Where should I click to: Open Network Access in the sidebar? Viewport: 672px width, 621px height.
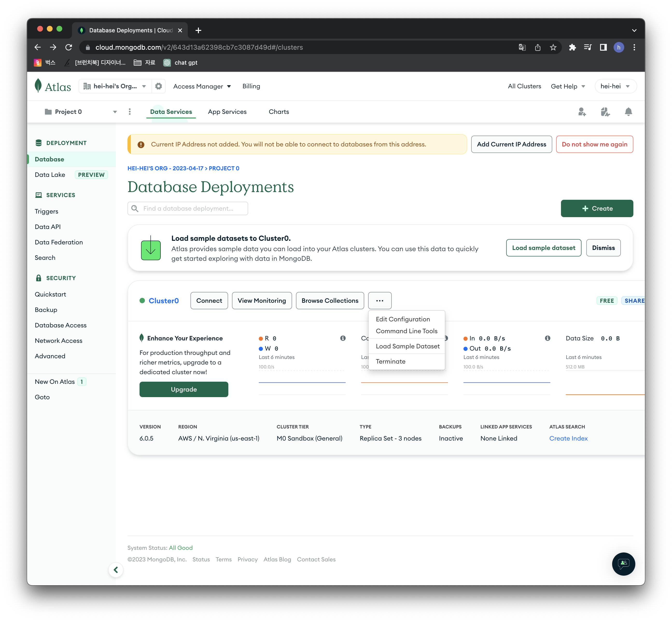(58, 340)
